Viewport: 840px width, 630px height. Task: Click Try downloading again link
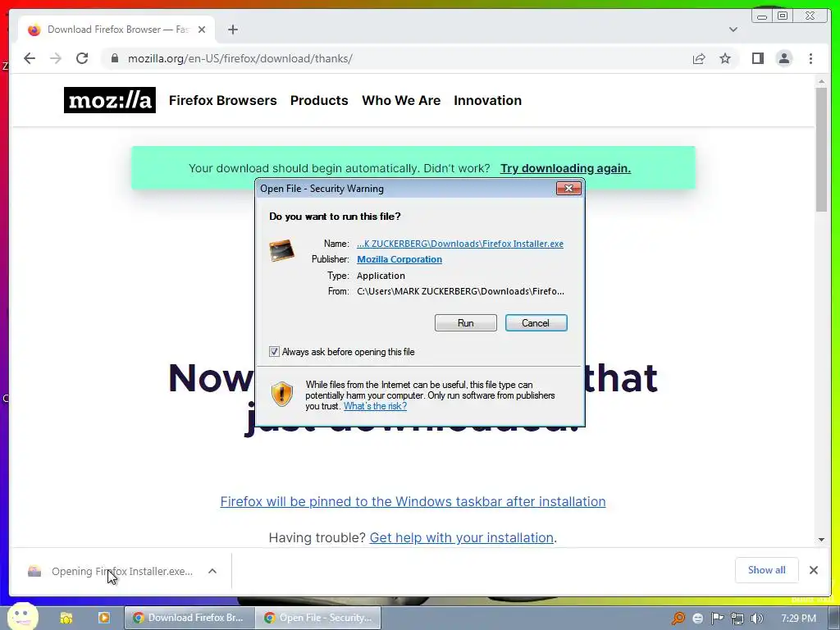(566, 168)
